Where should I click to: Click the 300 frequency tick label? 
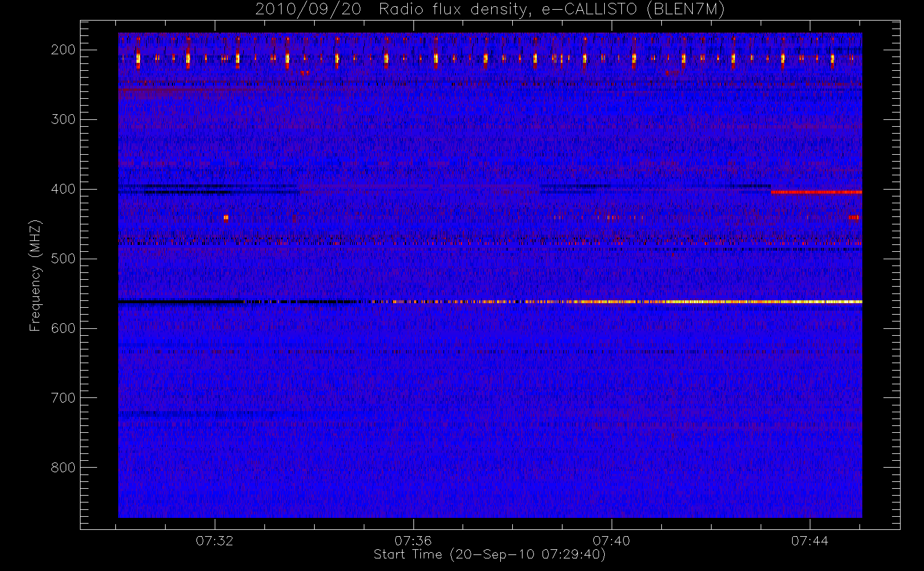pos(63,119)
